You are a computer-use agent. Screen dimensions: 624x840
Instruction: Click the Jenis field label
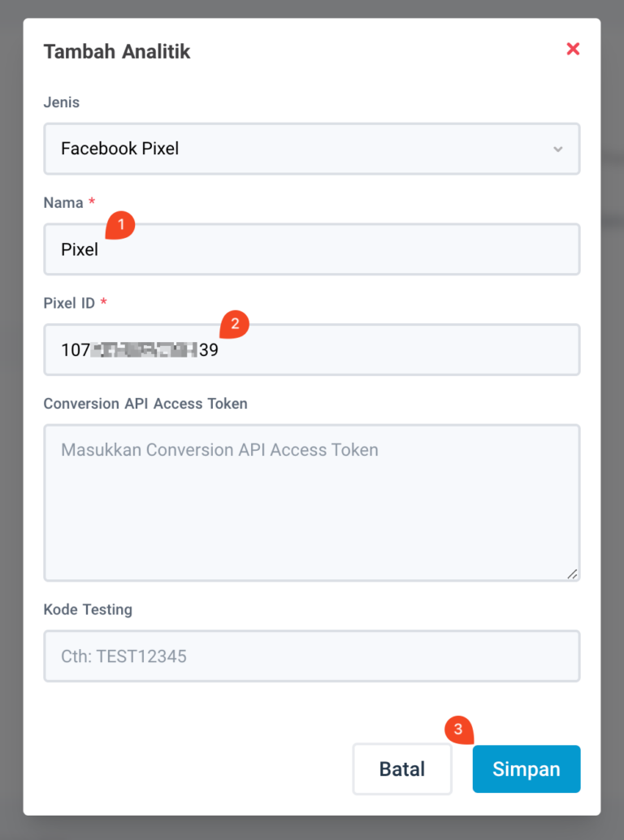(61, 102)
